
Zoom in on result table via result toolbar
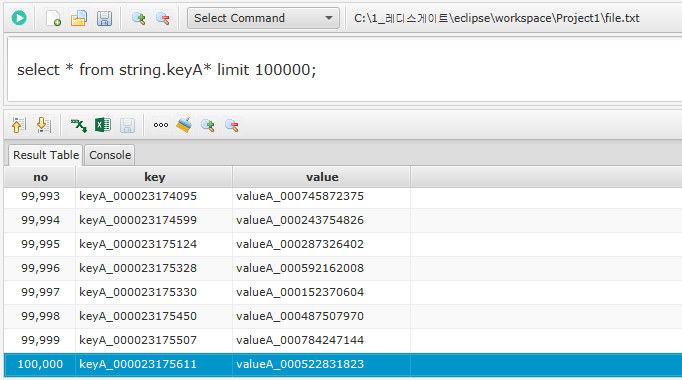[208, 125]
